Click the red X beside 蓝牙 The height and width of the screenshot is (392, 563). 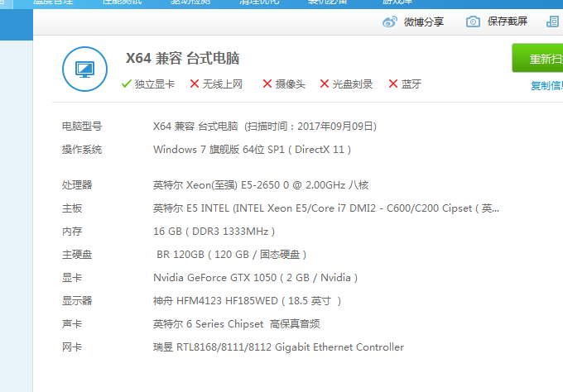[393, 84]
